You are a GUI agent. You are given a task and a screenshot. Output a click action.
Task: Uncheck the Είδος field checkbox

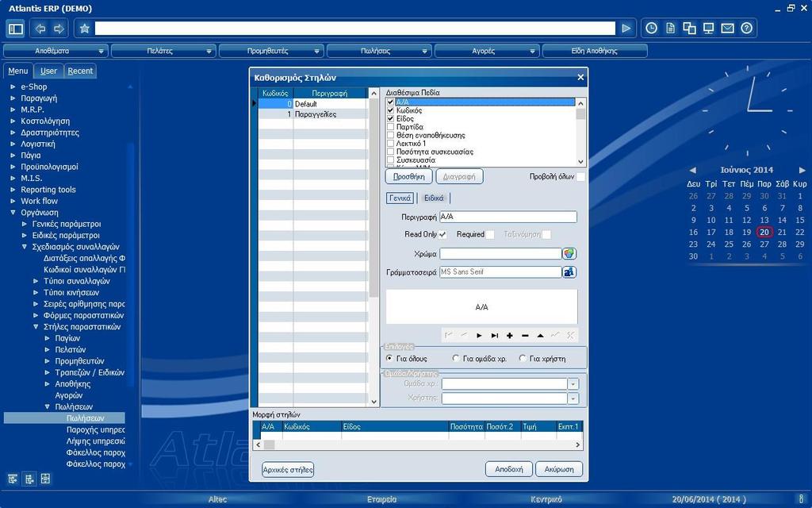click(390, 119)
